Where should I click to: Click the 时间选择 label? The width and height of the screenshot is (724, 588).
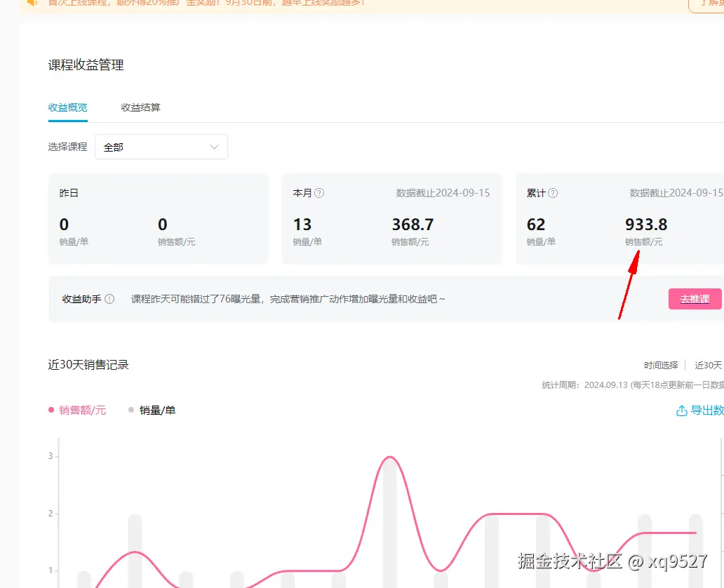[x=661, y=366]
